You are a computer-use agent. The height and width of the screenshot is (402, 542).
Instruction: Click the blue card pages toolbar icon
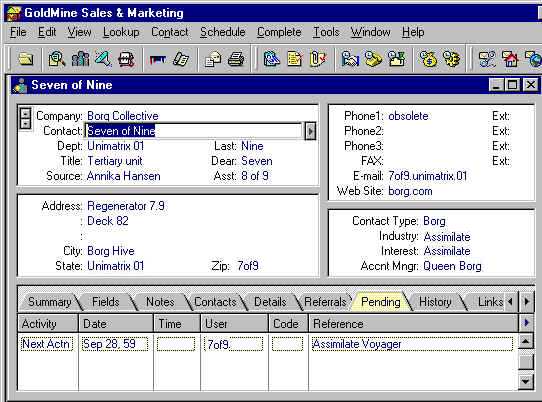click(x=272, y=59)
